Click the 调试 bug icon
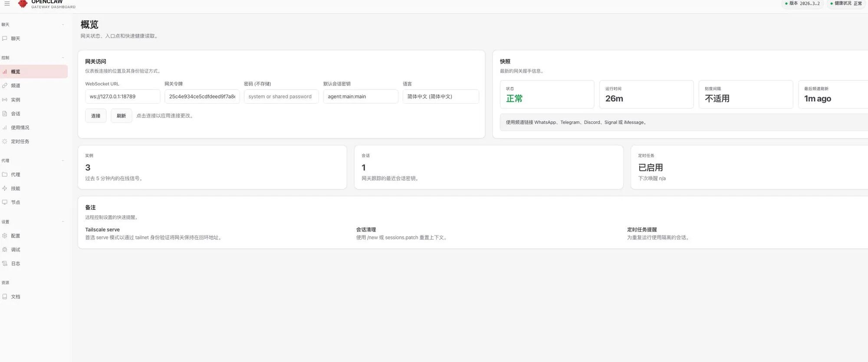 pos(5,250)
